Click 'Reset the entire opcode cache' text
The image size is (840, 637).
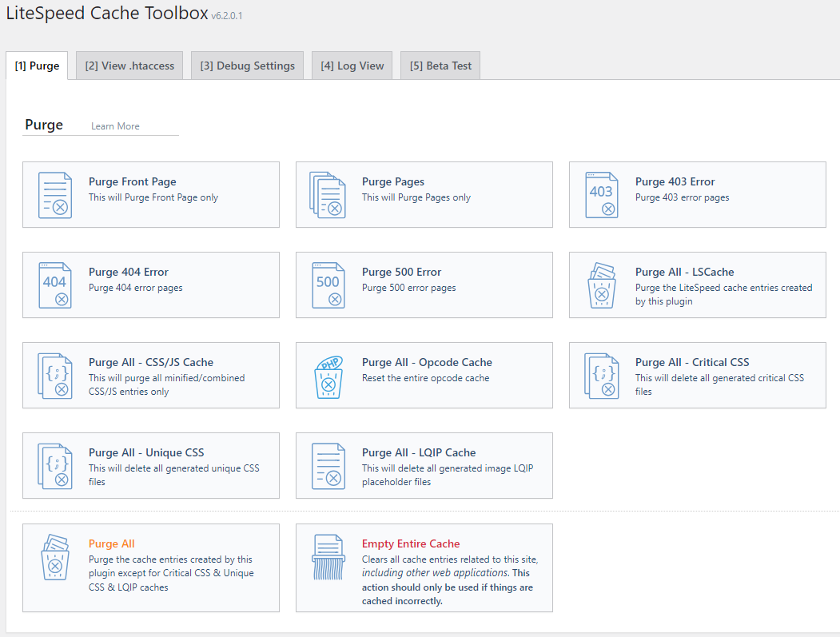coord(425,378)
